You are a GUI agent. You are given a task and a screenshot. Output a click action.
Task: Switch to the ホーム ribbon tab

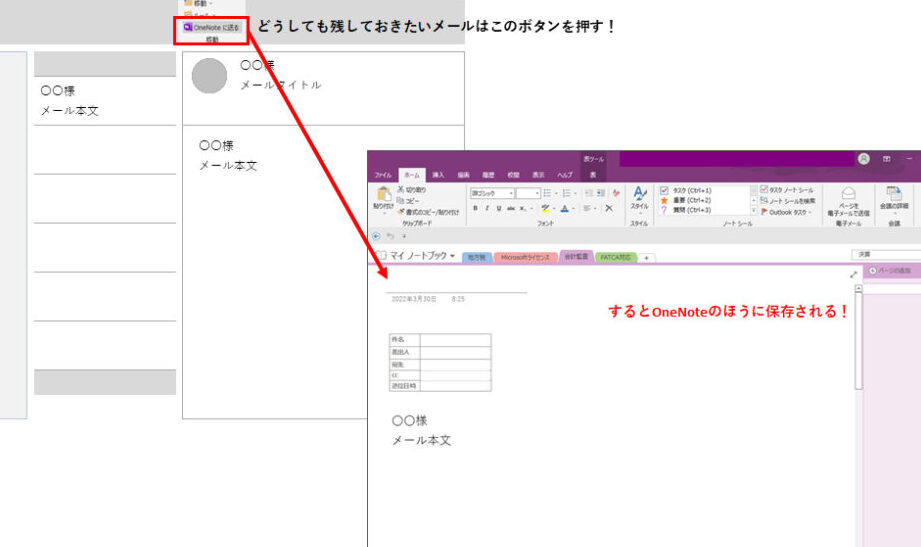(412, 175)
